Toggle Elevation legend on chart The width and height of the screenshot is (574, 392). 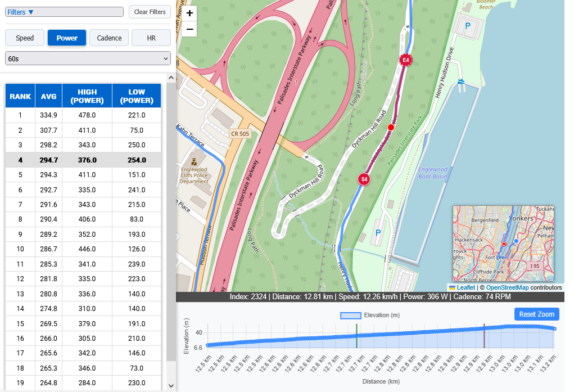tap(370, 315)
